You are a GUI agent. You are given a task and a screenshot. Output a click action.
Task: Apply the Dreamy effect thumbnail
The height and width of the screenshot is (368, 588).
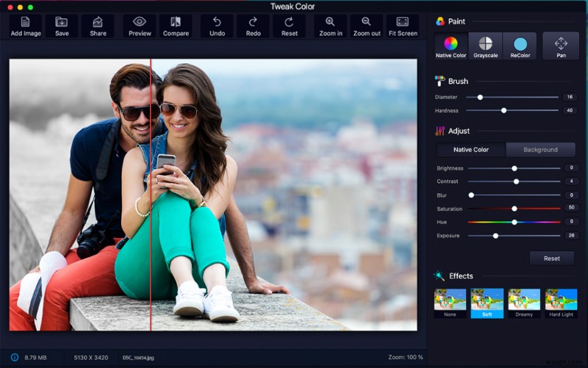point(524,302)
